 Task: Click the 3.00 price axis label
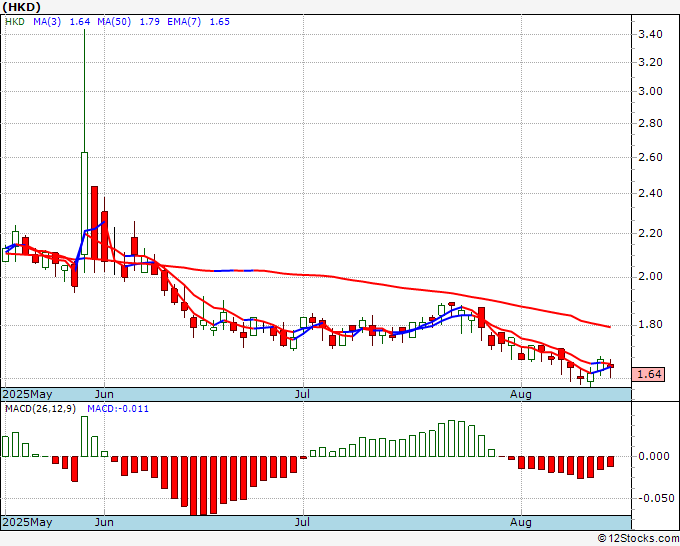651,91
